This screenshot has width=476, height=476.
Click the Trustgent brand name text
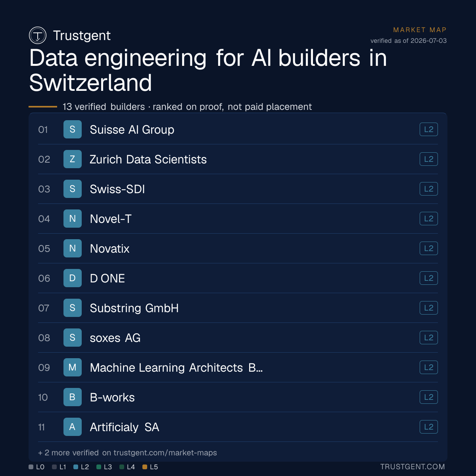[x=82, y=35]
